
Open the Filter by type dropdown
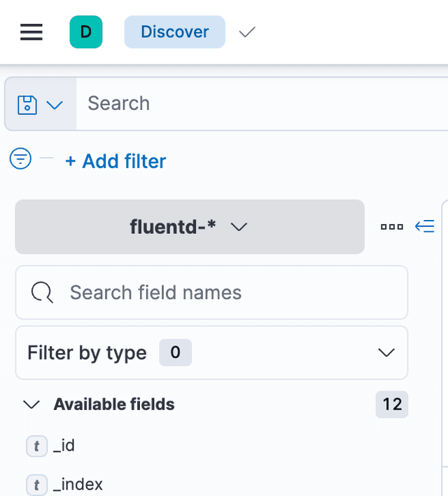(211, 352)
